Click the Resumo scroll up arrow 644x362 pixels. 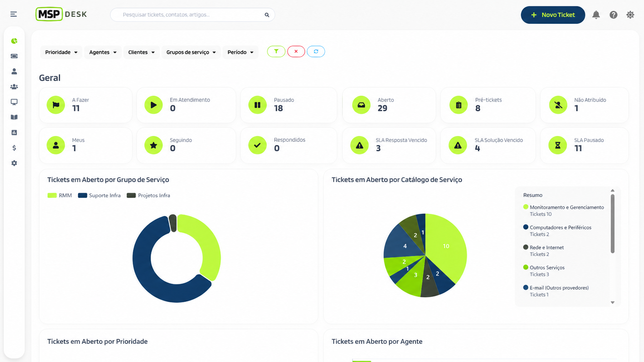[x=612, y=190]
